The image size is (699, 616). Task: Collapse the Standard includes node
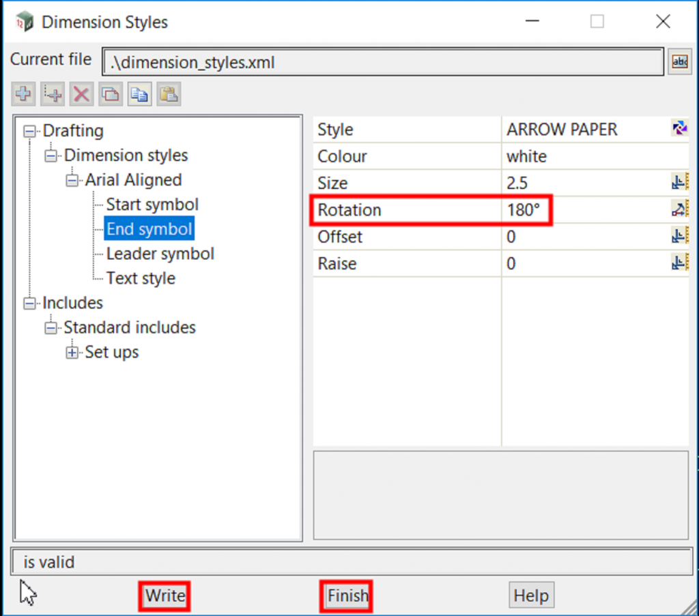pyautogui.click(x=51, y=328)
